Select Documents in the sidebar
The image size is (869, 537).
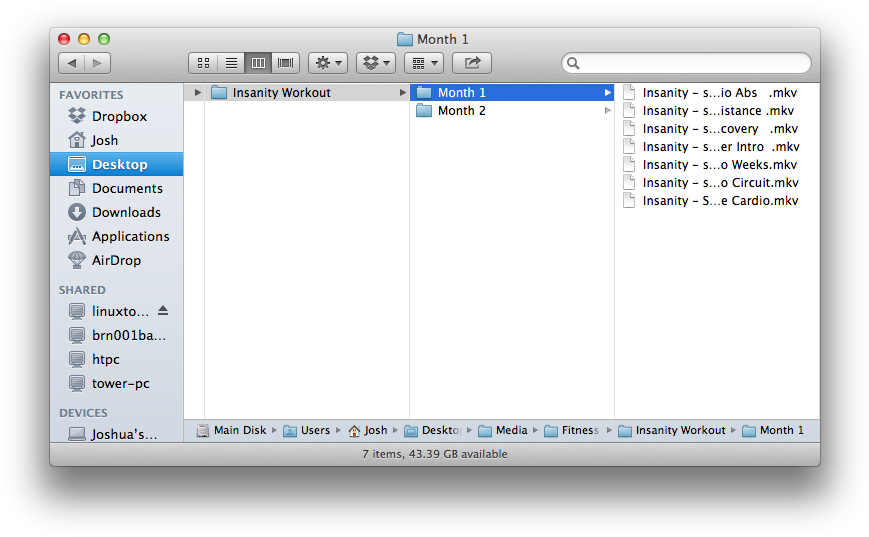(126, 188)
